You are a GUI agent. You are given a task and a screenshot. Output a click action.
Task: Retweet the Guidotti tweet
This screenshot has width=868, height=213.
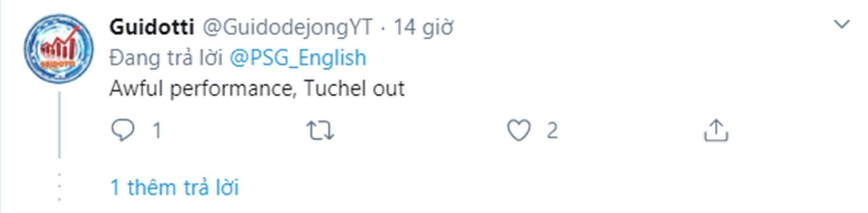pyautogui.click(x=320, y=131)
